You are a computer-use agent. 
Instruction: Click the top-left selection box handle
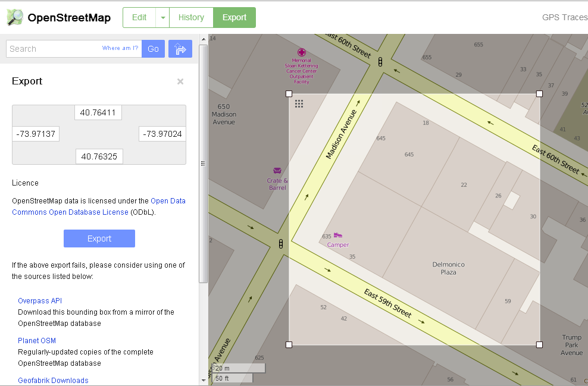point(289,94)
